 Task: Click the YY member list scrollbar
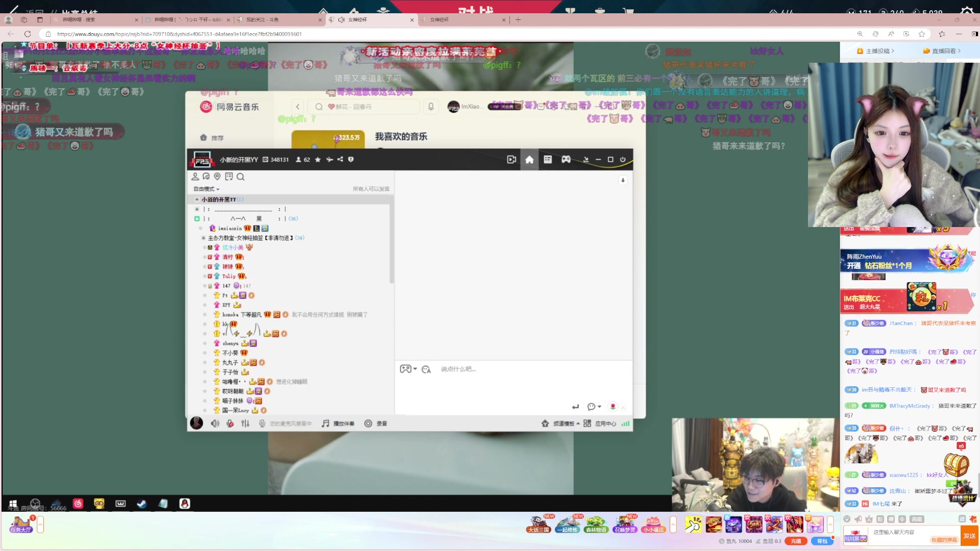tap(391, 240)
